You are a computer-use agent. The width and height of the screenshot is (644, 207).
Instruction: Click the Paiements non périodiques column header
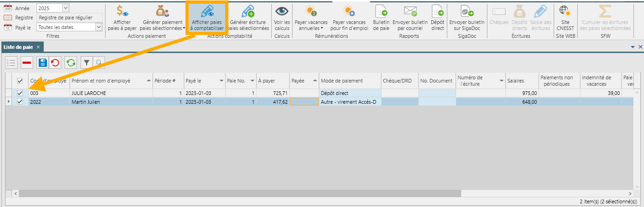point(559,81)
